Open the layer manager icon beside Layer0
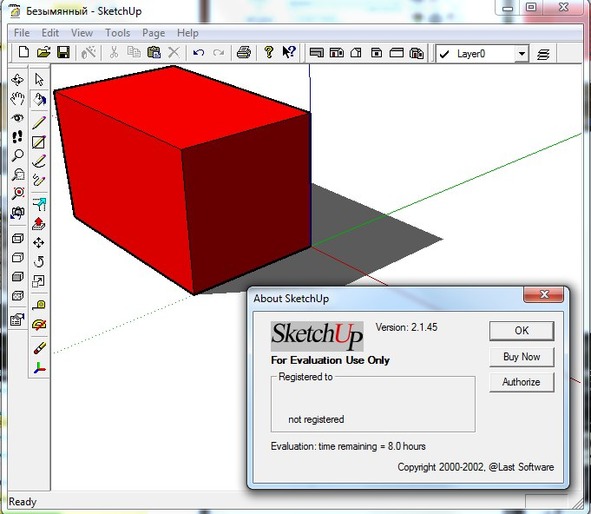The width and height of the screenshot is (591, 514). [x=543, y=54]
